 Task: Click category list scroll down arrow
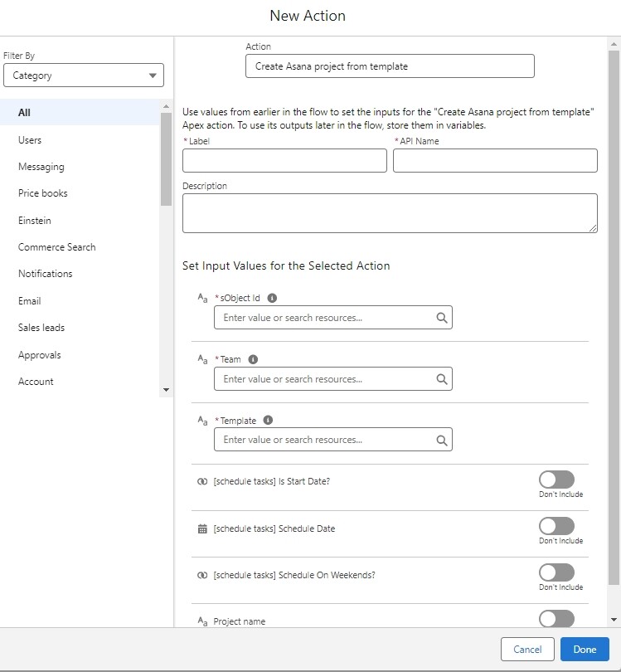166,390
